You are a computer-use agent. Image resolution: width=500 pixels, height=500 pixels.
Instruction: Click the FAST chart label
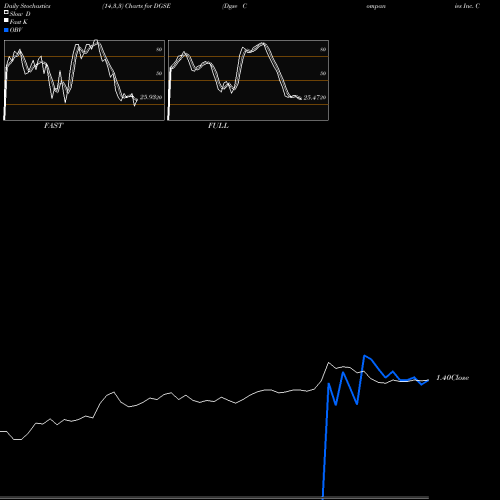pos(53,126)
